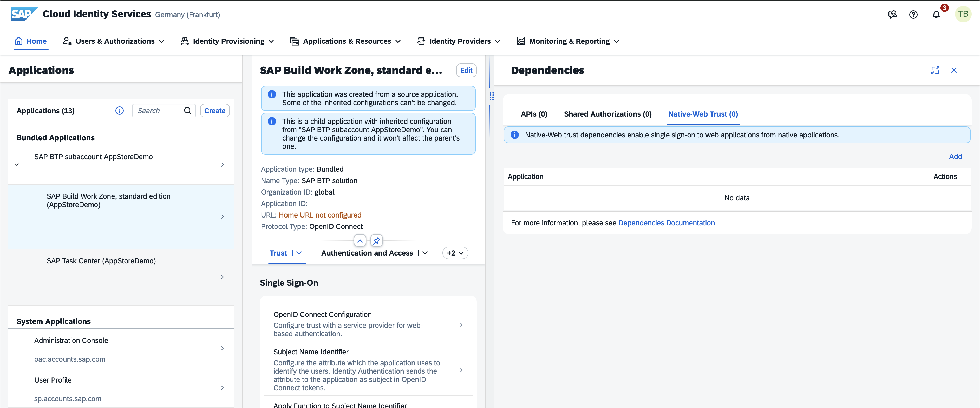Click the Applications & Resources window icon

pos(295,41)
